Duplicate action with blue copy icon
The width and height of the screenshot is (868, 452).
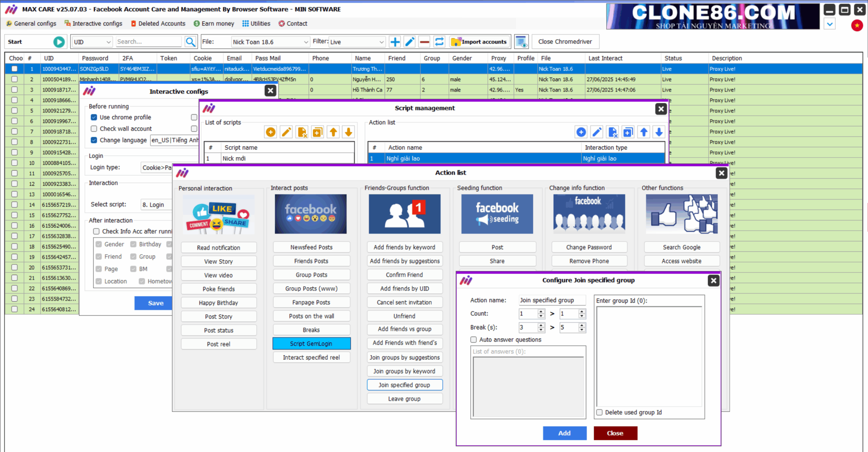(628, 132)
